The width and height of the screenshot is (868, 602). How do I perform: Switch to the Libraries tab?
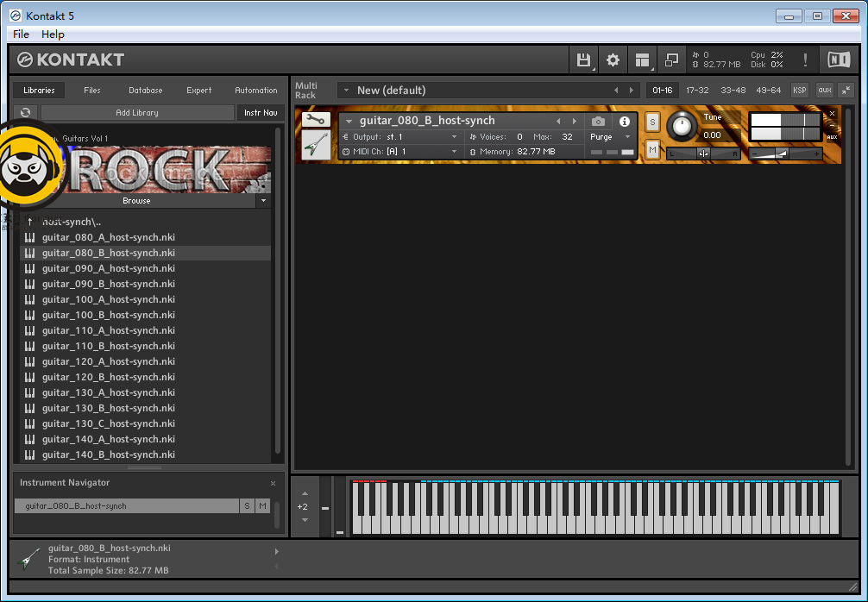coord(40,91)
